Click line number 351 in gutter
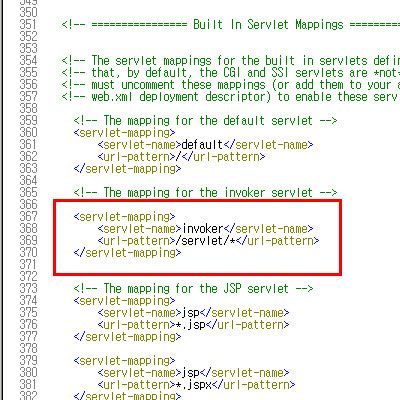400x400 pixels. 28,25
